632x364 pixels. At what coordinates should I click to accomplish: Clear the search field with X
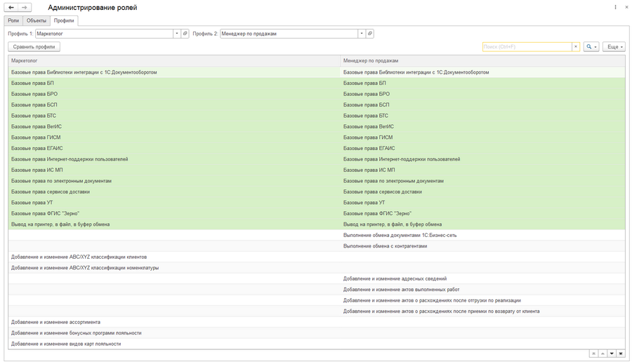(576, 47)
